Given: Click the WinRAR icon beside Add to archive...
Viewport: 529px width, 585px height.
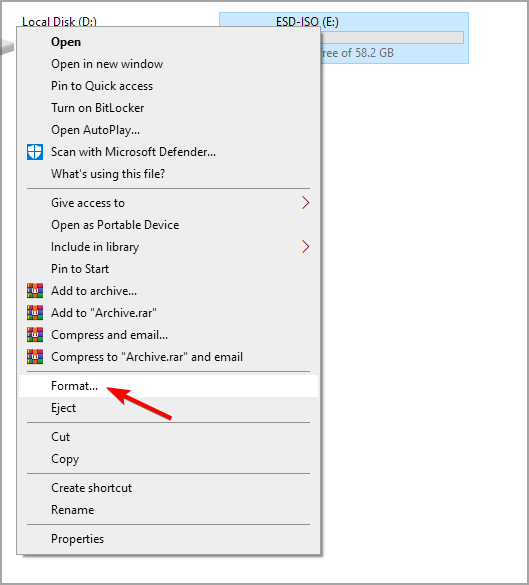Looking at the screenshot, I should point(35,291).
